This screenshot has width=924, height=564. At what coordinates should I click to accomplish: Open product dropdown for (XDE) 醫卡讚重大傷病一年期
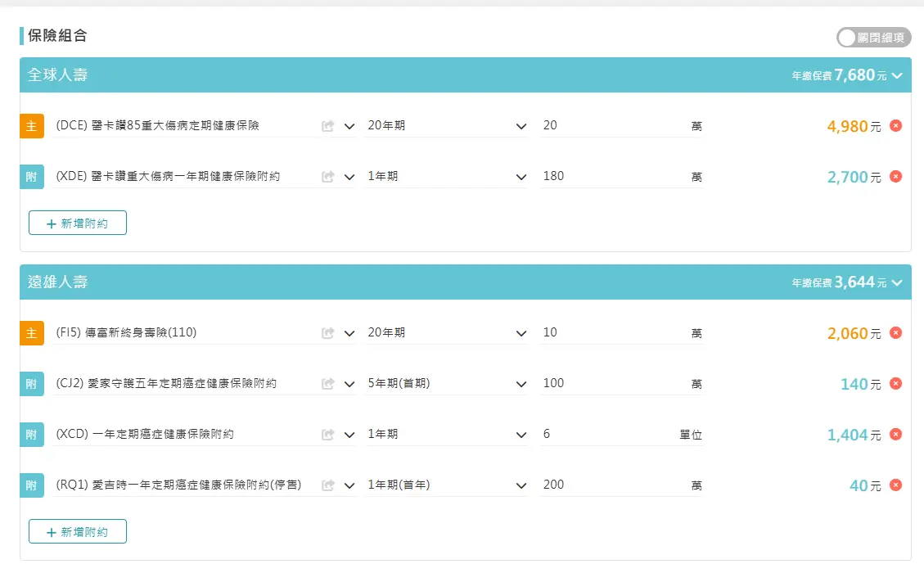[x=349, y=177]
